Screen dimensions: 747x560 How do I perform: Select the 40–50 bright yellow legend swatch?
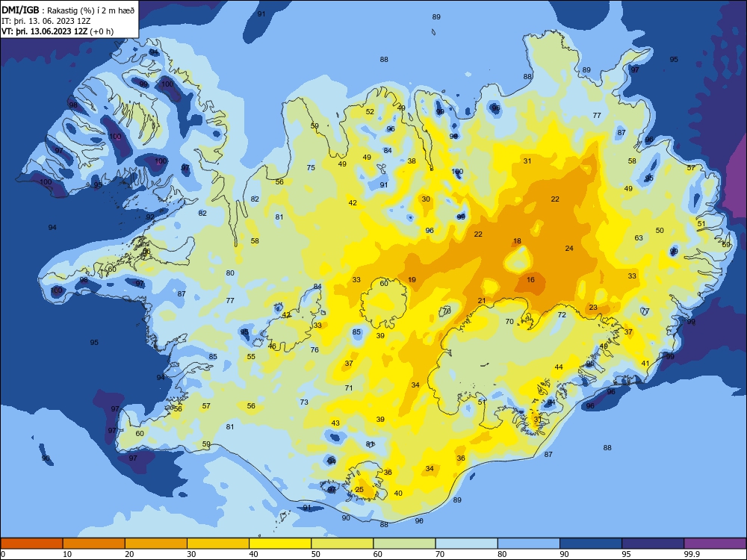pyautogui.click(x=280, y=544)
